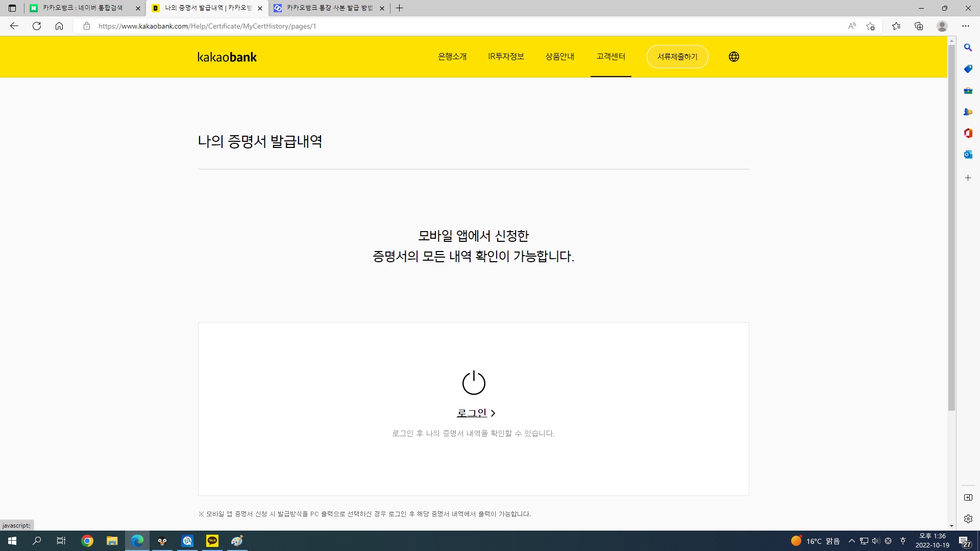Open the browser Collections icon
This screenshot has height=551, width=980.
919,26
